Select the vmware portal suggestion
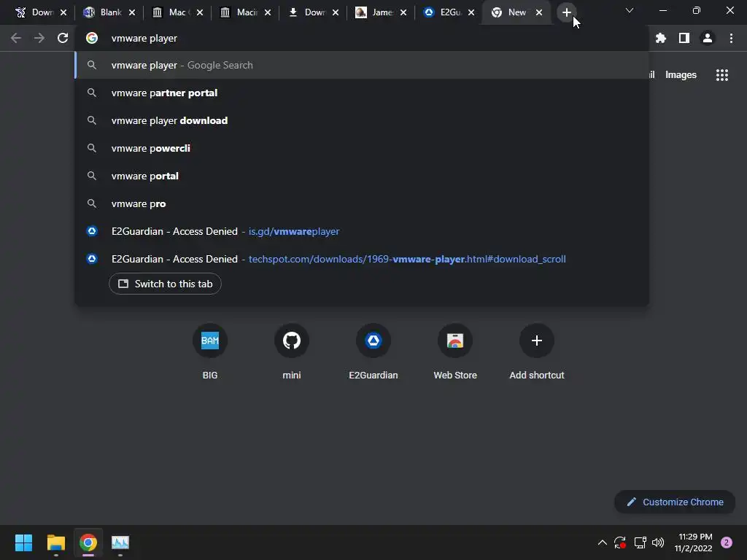This screenshot has height=560, width=747. (x=362, y=176)
